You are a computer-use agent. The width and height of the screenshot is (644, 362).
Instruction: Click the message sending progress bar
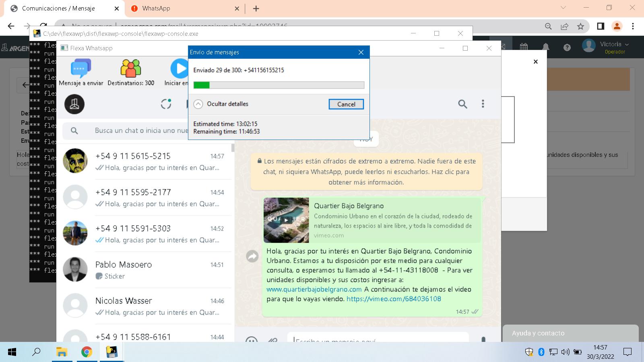click(279, 85)
